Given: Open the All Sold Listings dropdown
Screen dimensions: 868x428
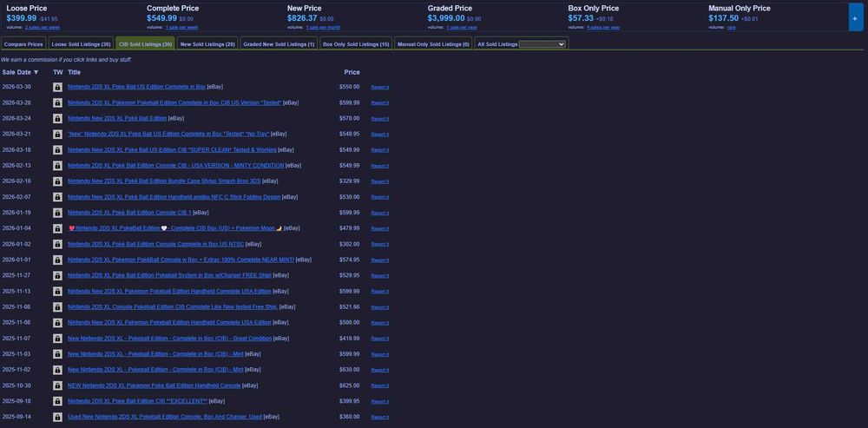Looking at the screenshot, I should tap(542, 44).
